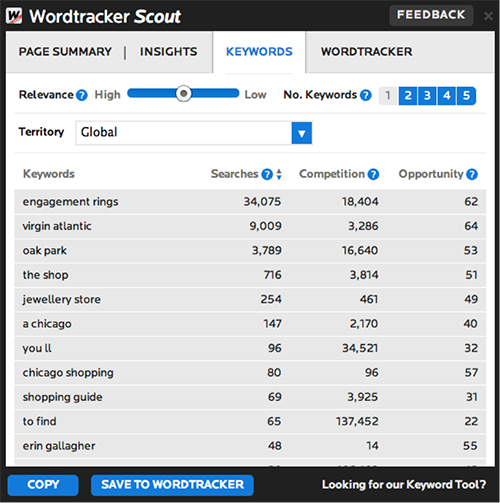Click the Relevance slider handle
500x503 pixels.
183,94
